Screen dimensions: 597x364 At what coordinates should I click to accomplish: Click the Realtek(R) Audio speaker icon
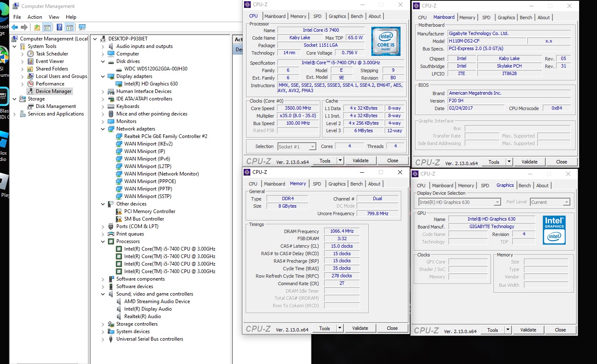[119, 316]
